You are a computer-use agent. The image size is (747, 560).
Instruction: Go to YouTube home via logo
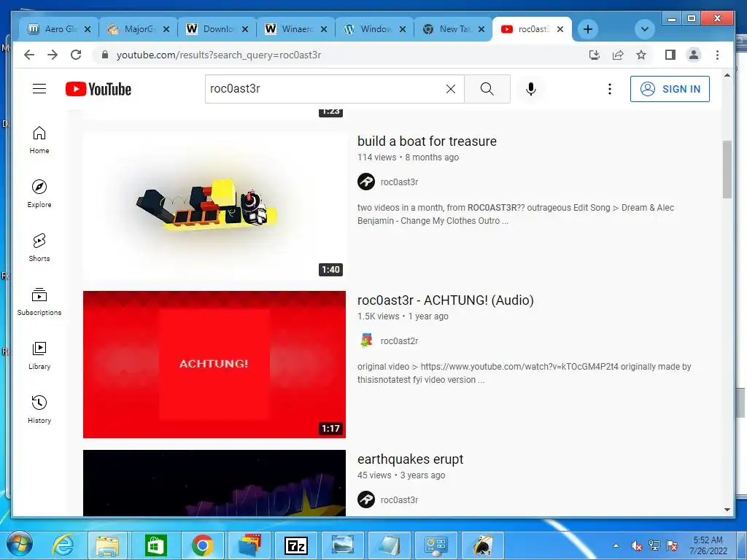(98, 89)
